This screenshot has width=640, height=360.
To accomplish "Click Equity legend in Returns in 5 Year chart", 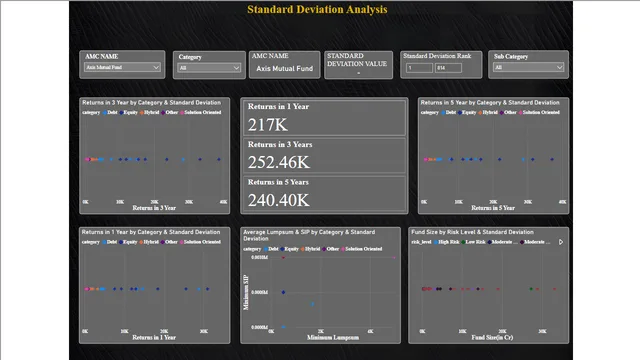I will click(x=467, y=112).
